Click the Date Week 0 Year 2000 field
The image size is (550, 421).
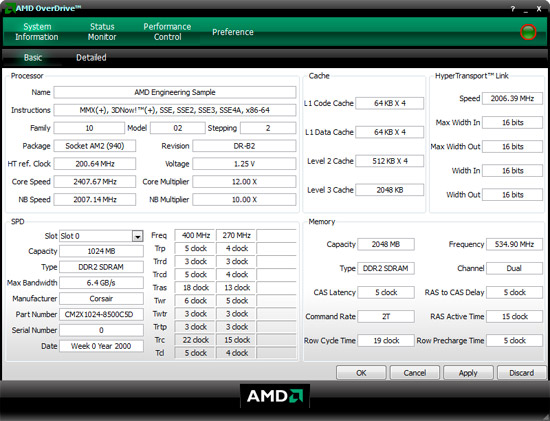point(101,346)
